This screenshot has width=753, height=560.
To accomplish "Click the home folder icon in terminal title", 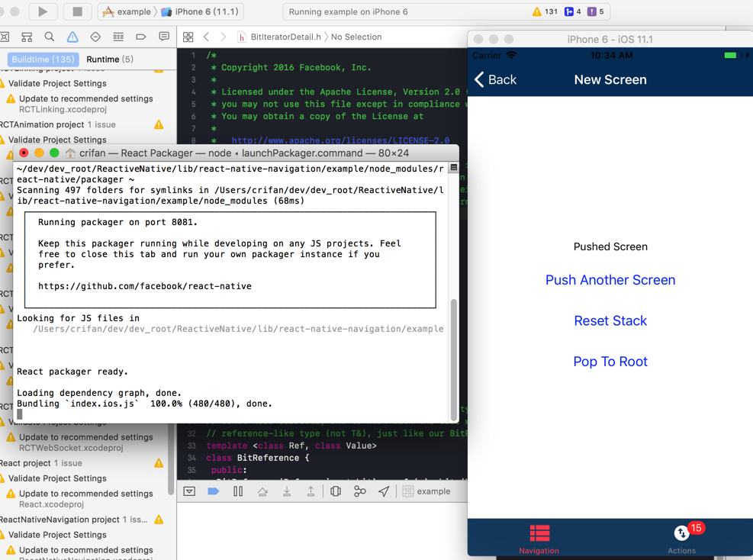I will coord(70,153).
